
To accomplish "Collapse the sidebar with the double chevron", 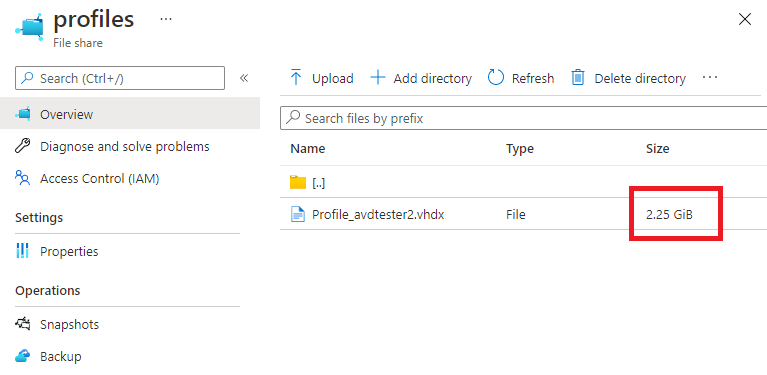I will pos(244,78).
